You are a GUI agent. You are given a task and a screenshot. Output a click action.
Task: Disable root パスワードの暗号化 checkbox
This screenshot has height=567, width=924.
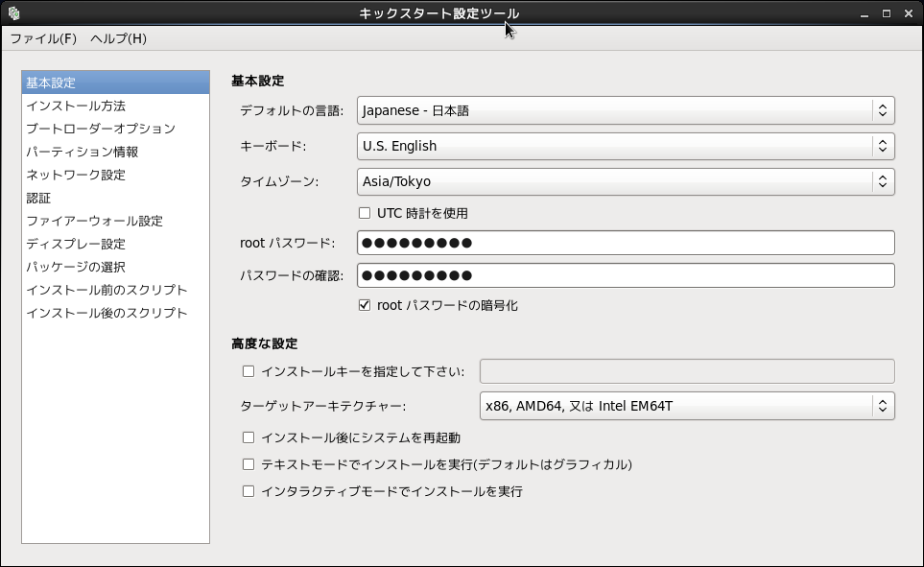365,305
